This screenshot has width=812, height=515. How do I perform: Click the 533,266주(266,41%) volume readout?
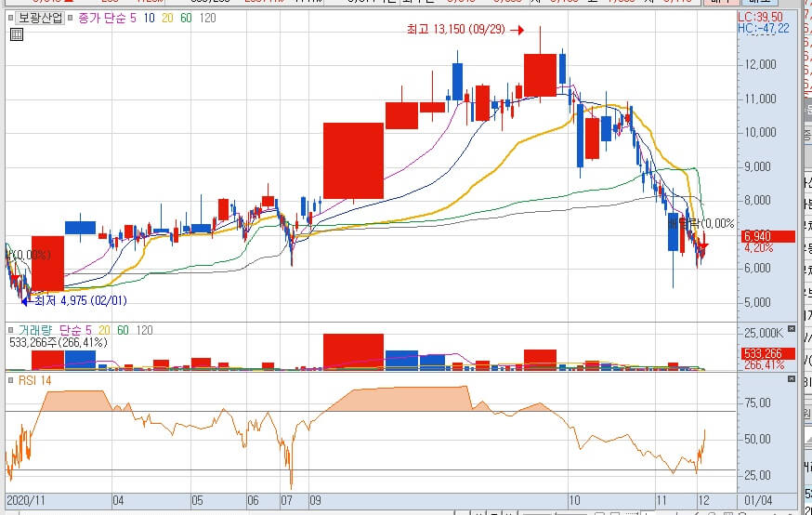tap(59, 342)
